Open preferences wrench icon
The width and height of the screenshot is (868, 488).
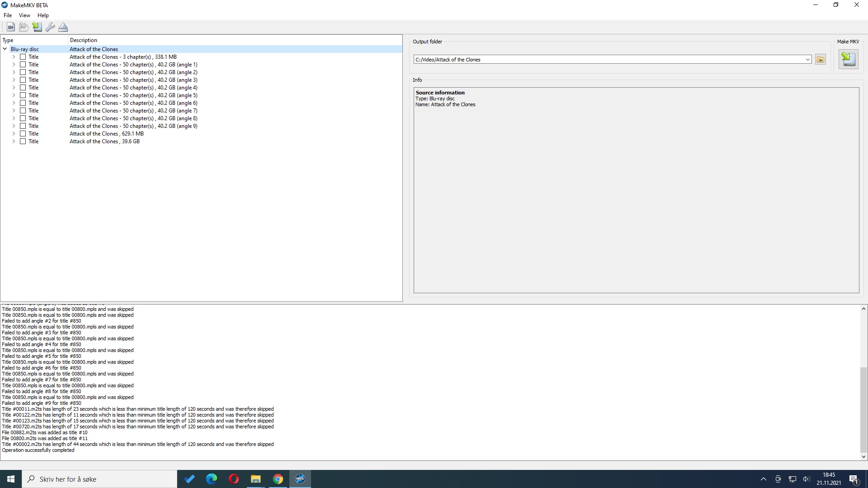click(x=50, y=27)
